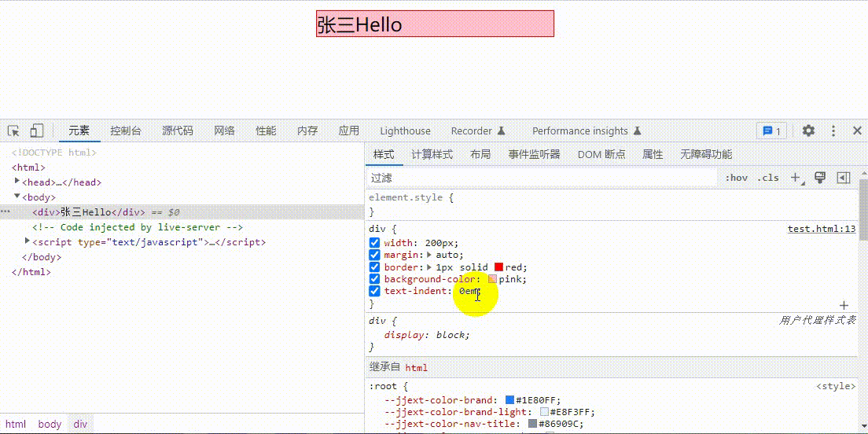Open the test.html:13 source link
The height and width of the screenshot is (434, 868).
pos(822,229)
